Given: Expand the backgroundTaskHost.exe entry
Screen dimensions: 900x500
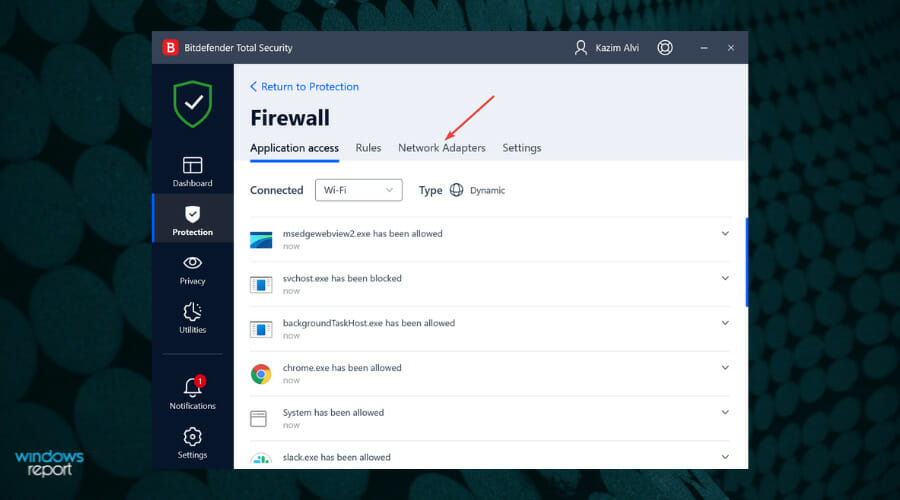Looking at the screenshot, I should [x=725, y=323].
